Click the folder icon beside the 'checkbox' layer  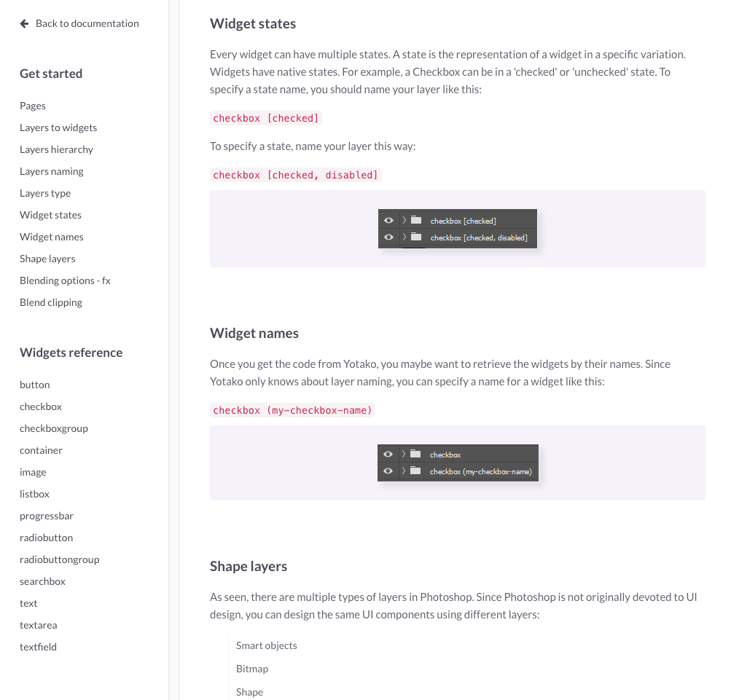[415, 454]
